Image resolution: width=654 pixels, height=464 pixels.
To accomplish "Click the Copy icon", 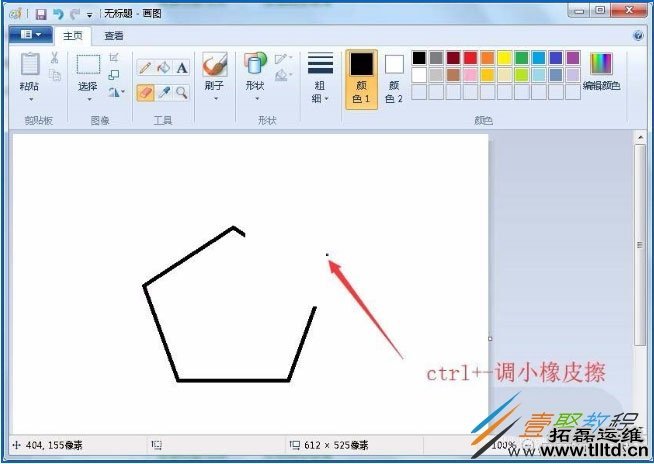I will point(55,76).
